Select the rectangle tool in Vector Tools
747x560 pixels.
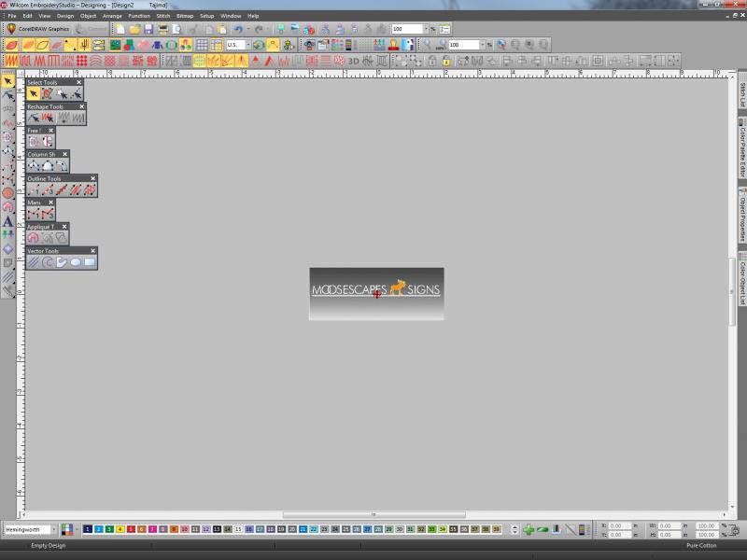(x=90, y=262)
